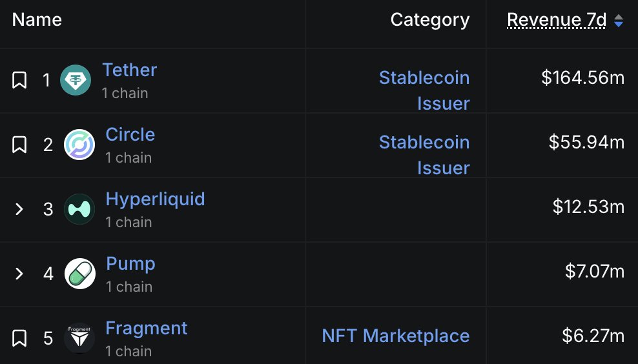Viewport: 638px width, 364px height.
Task: Toggle the bookmark for Tether
Action: (19, 81)
